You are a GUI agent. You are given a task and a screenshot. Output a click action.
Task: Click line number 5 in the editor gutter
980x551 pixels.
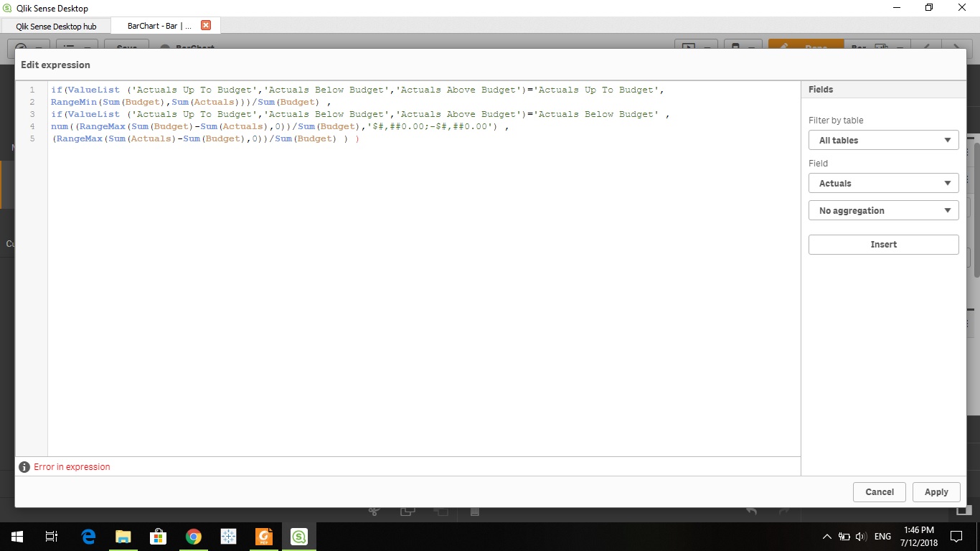click(32, 139)
